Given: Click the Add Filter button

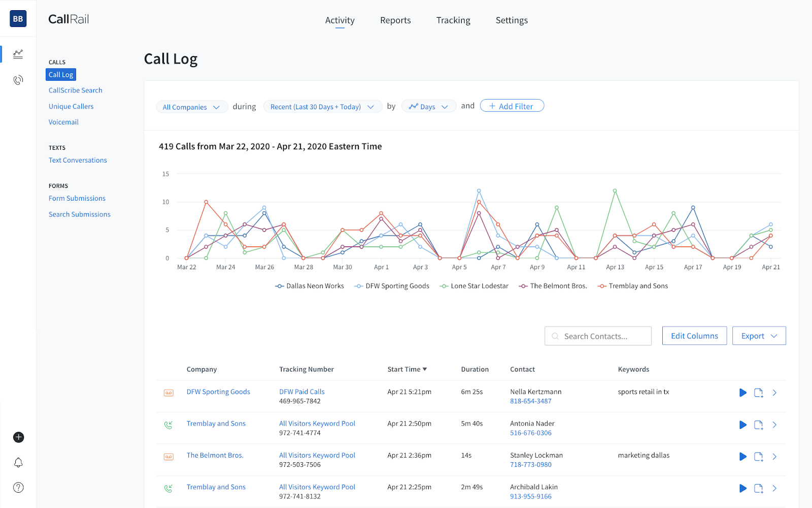Looking at the screenshot, I should (512, 106).
